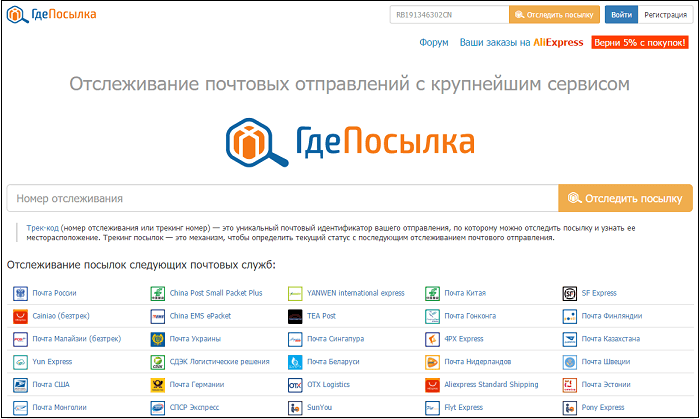
Task: Open Aliexpress Standard Shipping link text
Action: 492,385
